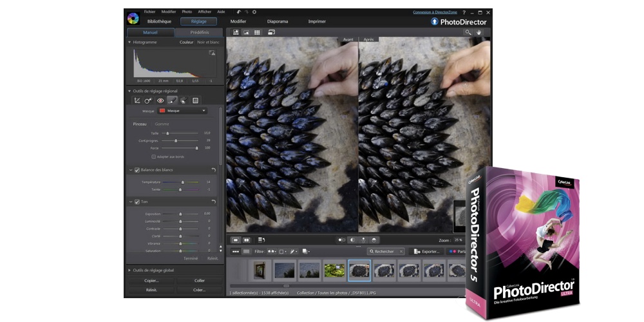Click the Copier... button
The image size is (644, 322).
[x=151, y=281]
